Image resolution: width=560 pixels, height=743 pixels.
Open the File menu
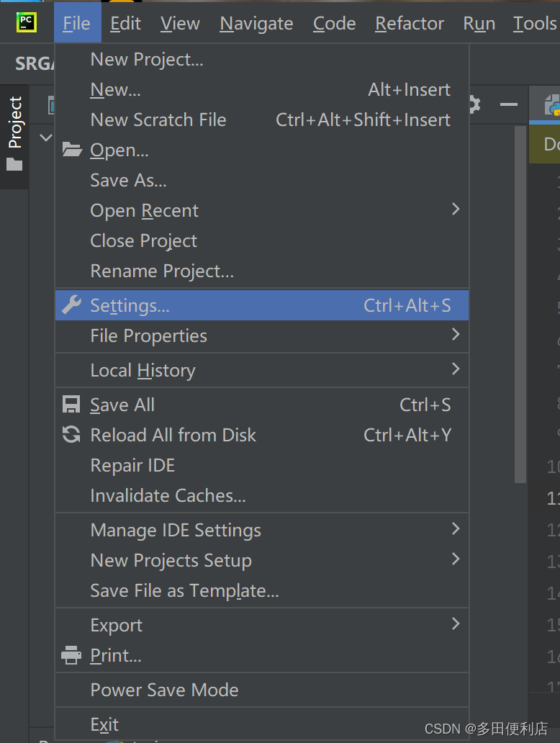(77, 23)
